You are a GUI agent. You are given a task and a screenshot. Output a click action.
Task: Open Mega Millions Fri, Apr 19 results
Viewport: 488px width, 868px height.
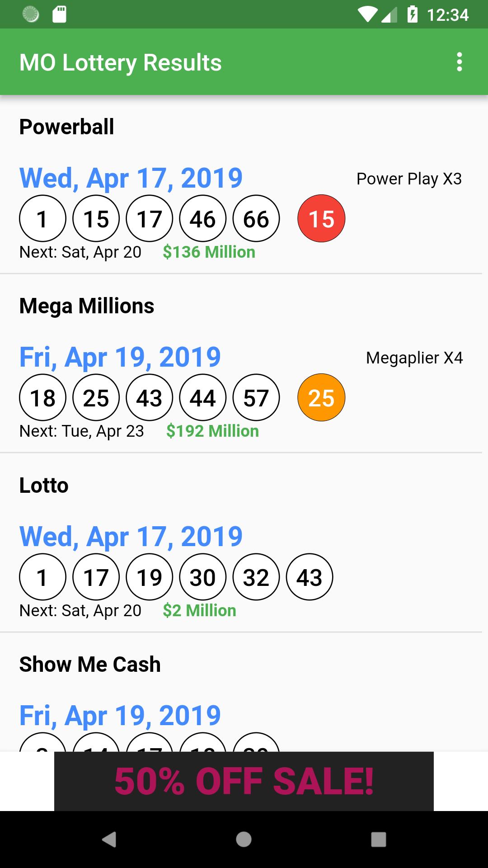point(120,357)
